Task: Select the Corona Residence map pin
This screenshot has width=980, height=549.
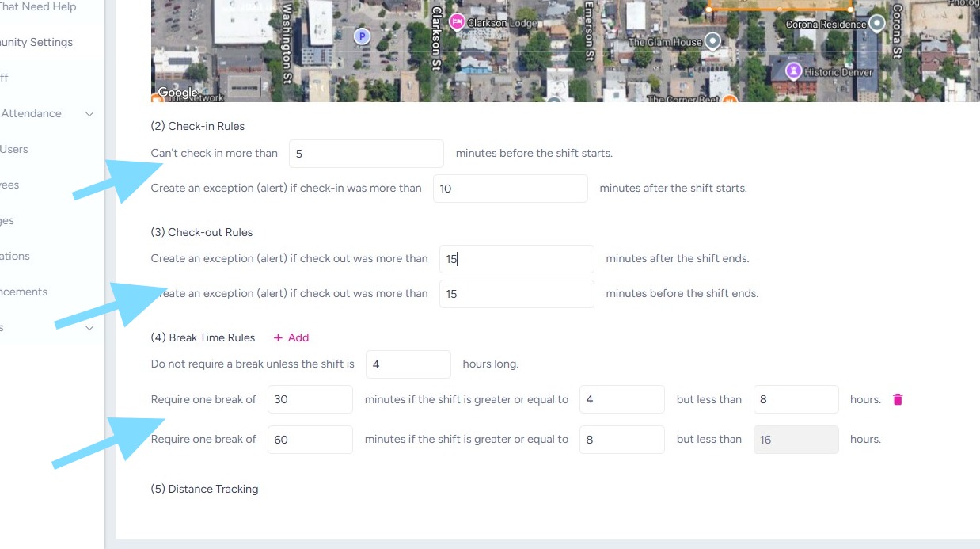Action: tap(876, 24)
